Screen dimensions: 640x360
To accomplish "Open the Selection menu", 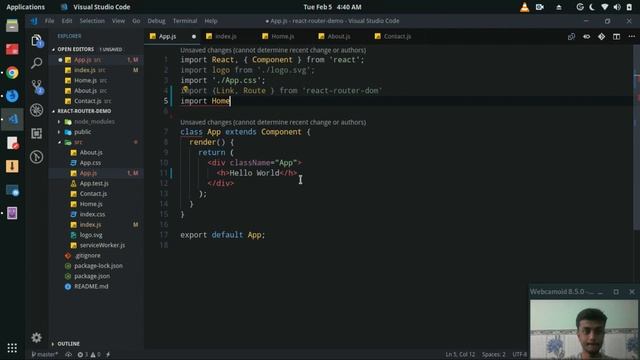I will 92,21.
